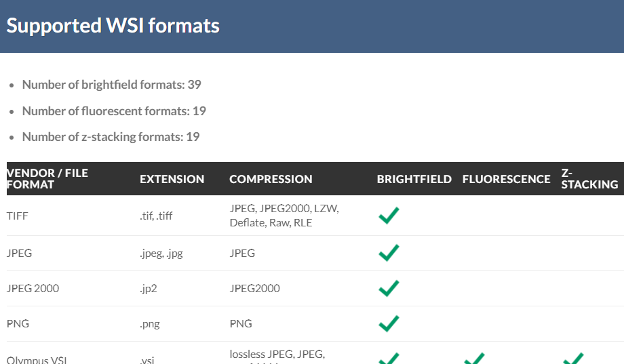Click the Compression column header

[271, 179]
